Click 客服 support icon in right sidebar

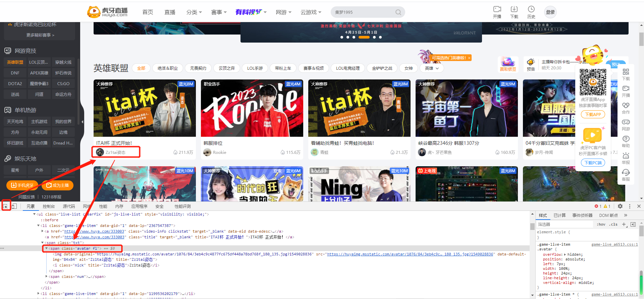(626, 172)
